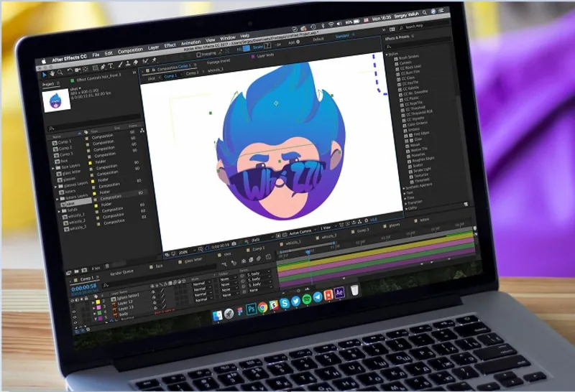
Task: Open Spotify from the Dock
Action: tap(307, 299)
